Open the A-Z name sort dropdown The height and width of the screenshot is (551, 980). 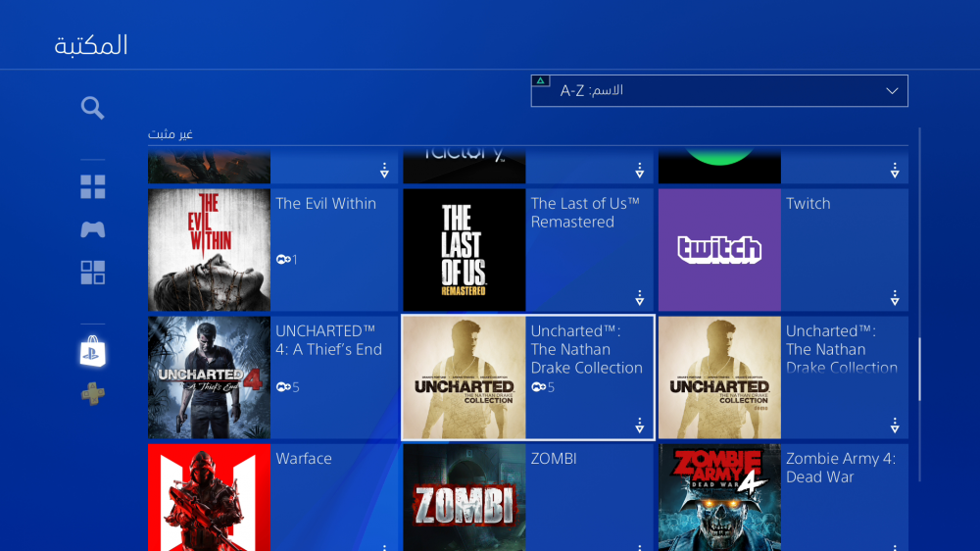719,90
